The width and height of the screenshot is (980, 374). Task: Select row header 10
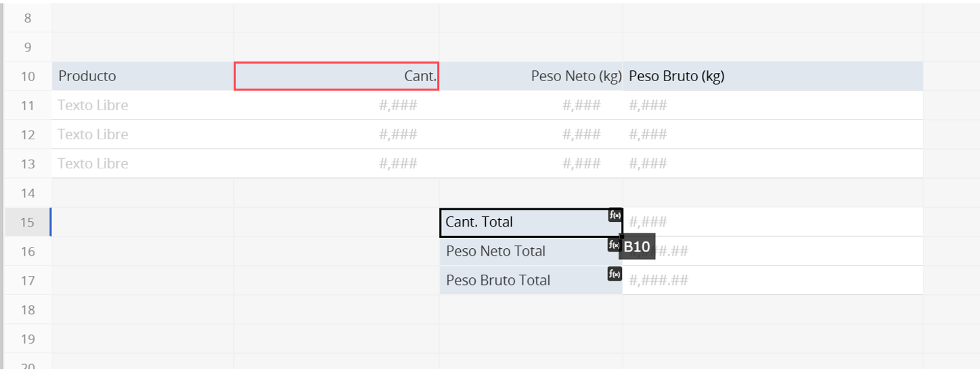(28, 76)
